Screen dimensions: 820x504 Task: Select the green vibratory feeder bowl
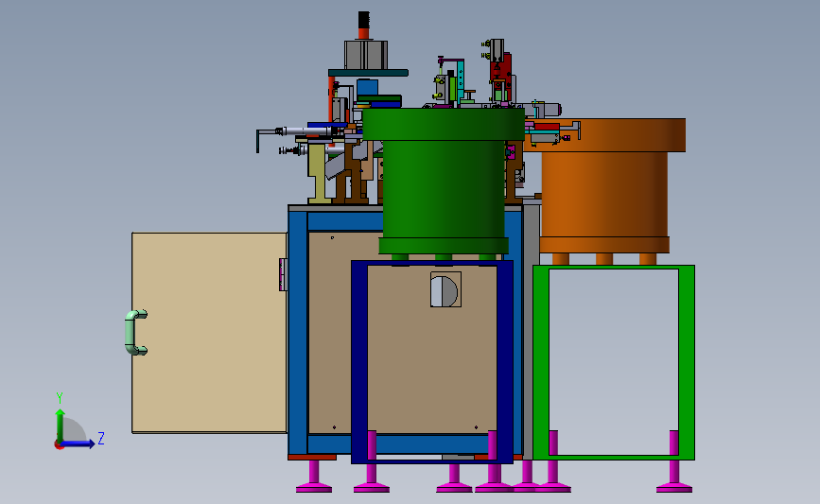click(444, 183)
